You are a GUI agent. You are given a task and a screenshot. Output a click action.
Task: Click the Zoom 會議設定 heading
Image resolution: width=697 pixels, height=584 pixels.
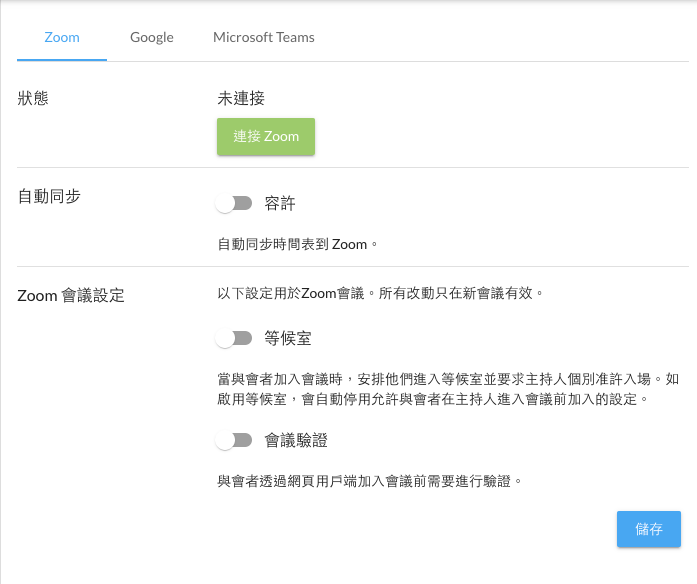click(71, 296)
